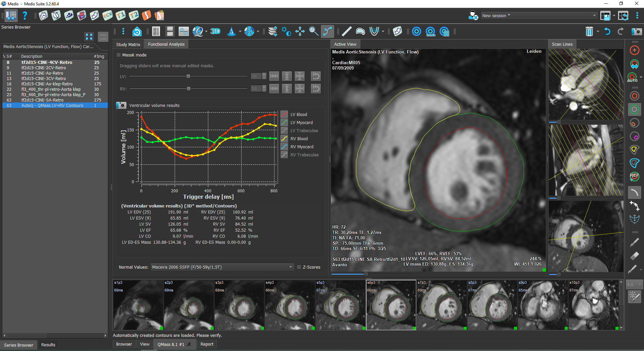Take a snapshot with the camera icon
The height and width of the screenshot is (351, 644).
pos(636,32)
